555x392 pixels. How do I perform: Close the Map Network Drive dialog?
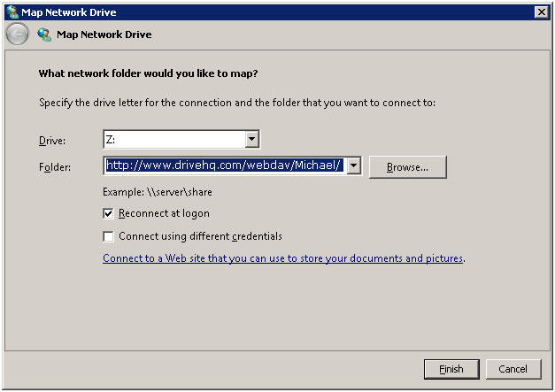(x=541, y=12)
